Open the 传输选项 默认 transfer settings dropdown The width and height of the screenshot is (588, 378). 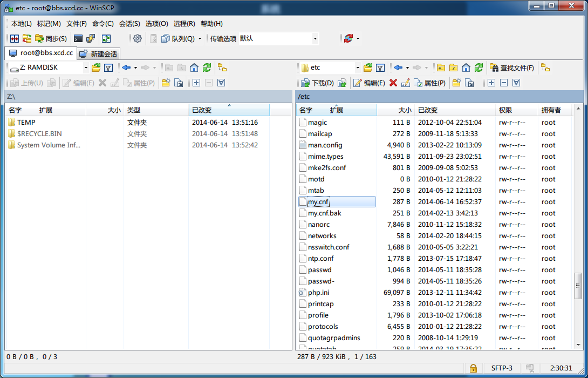(x=314, y=38)
